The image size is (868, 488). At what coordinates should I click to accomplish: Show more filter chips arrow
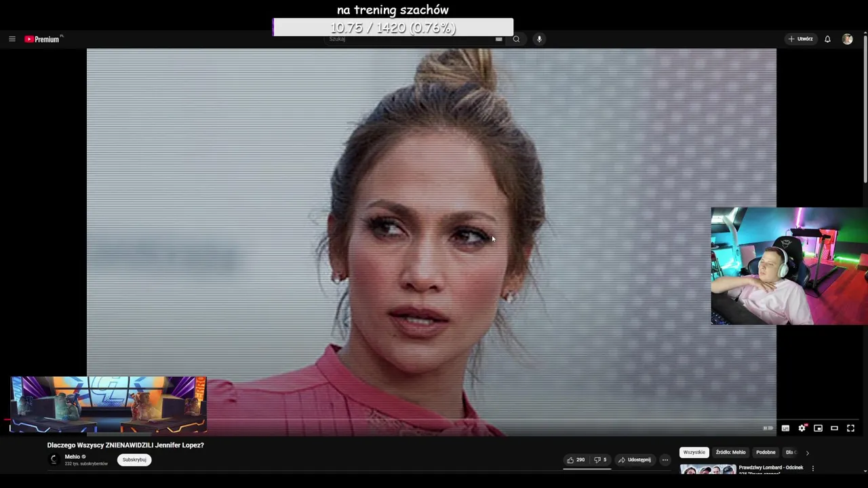(x=807, y=452)
